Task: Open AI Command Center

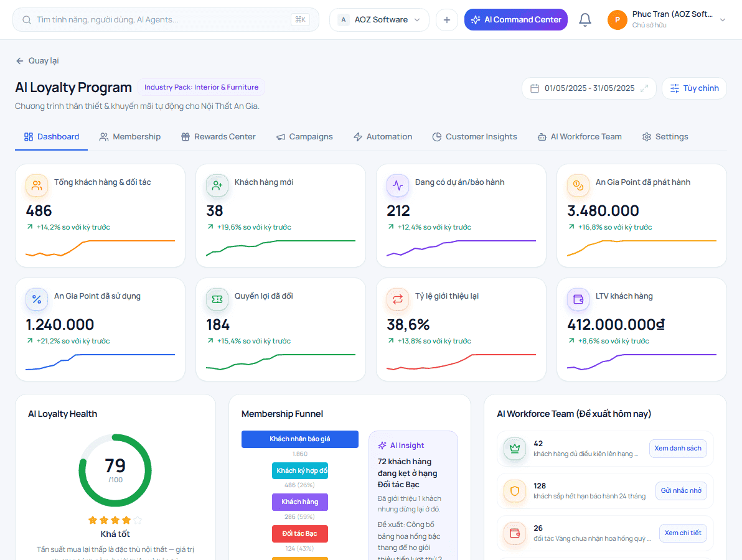Action: [x=516, y=20]
